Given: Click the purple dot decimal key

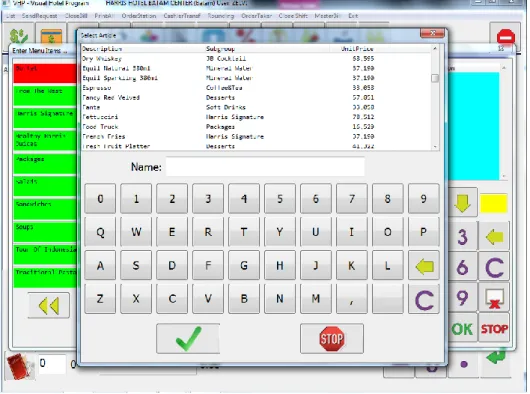Looking at the screenshot, I should pyautogui.click(x=464, y=364).
